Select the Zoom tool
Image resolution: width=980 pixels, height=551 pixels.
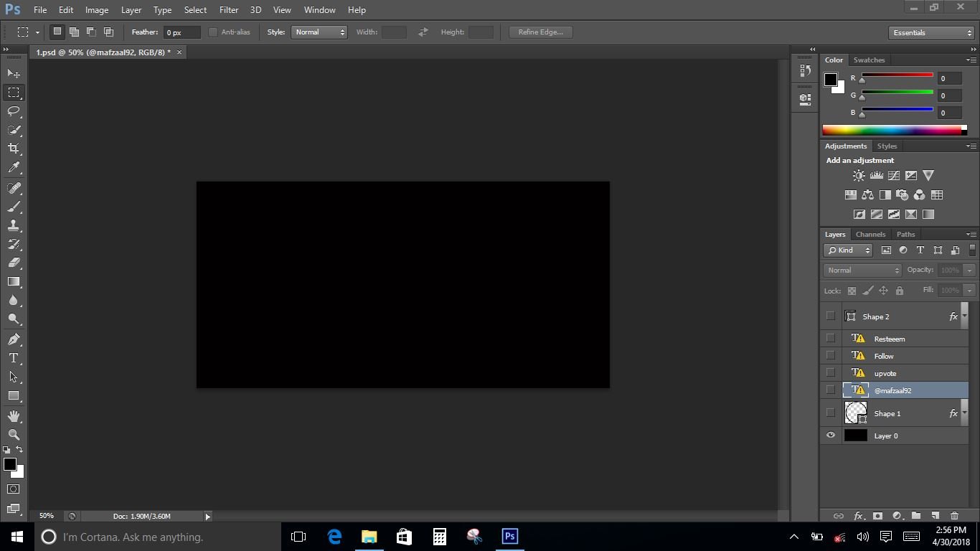coord(14,435)
